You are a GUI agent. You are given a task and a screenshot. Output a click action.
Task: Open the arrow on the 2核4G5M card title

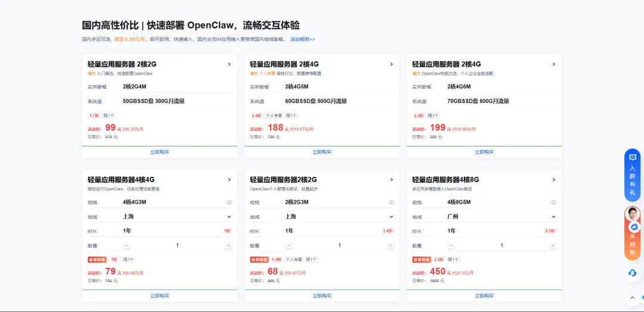point(391,64)
